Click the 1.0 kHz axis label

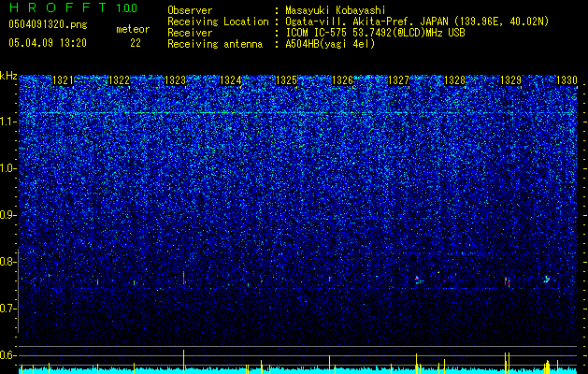tap(8, 168)
